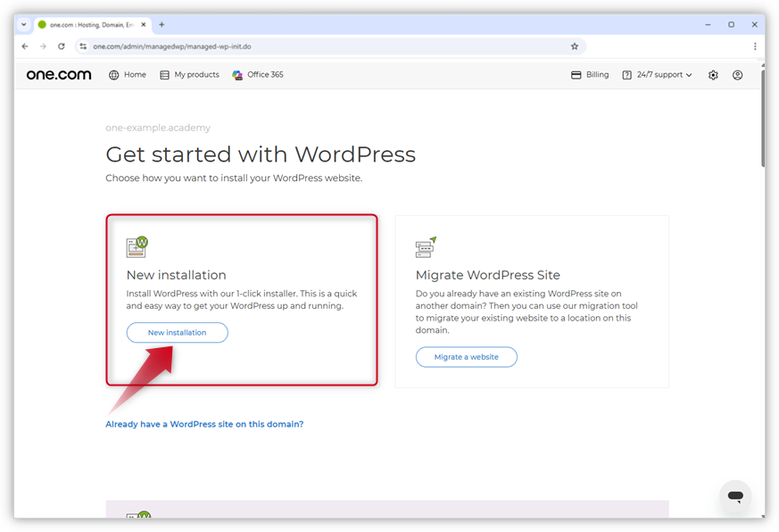779x532 pixels.
Task: Click the Migrate a website button
Action: pyautogui.click(x=466, y=357)
